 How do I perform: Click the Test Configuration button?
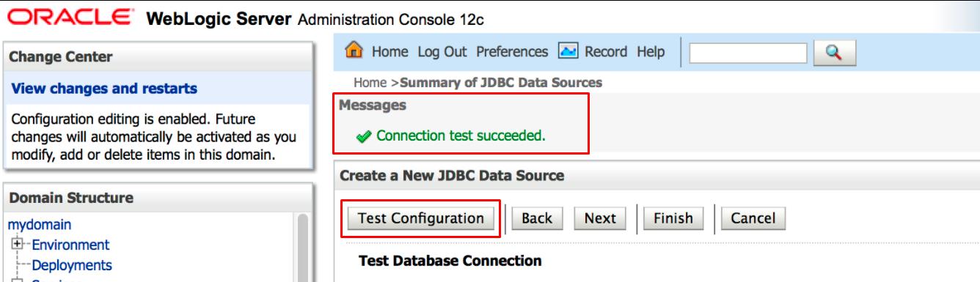click(x=421, y=218)
